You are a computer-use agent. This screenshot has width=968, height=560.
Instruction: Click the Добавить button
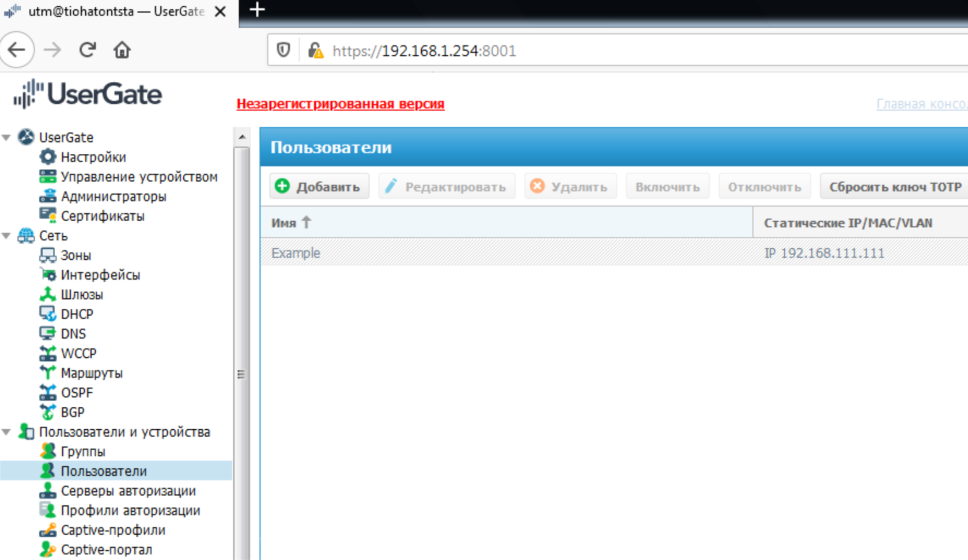319,187
